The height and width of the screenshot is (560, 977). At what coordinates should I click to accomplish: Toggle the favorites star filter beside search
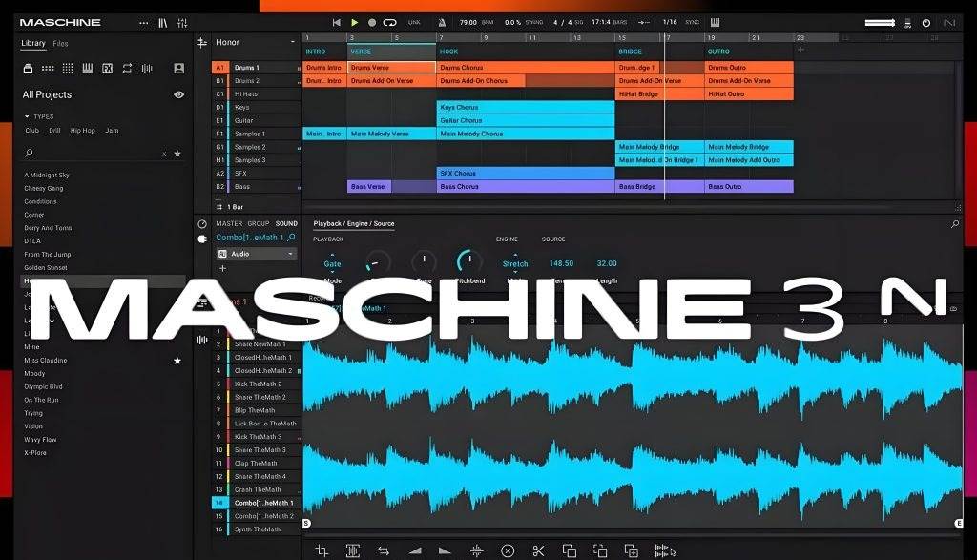[177, 154]
